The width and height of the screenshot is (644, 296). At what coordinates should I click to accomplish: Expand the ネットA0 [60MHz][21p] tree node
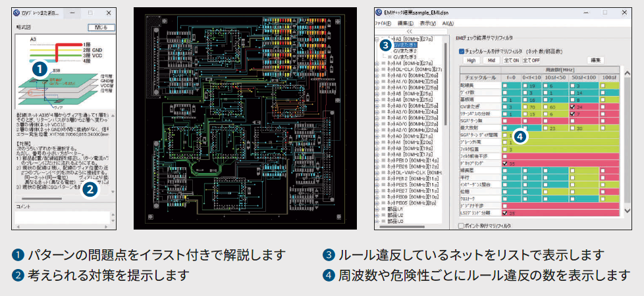(377, 136)
